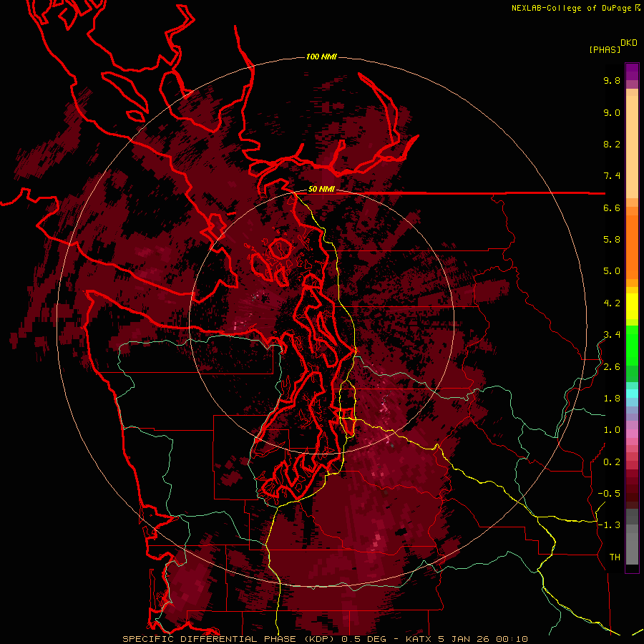Screen dimensions: 644x644
Task: Click the peach band of the colorbar
Action: pyautogui.click(x=632, y=144)
